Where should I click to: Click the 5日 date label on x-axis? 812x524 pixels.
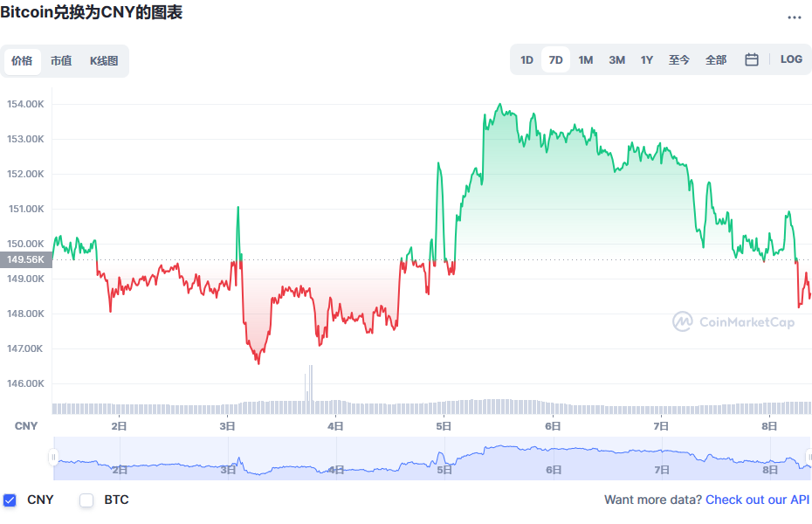click(444, 426)
